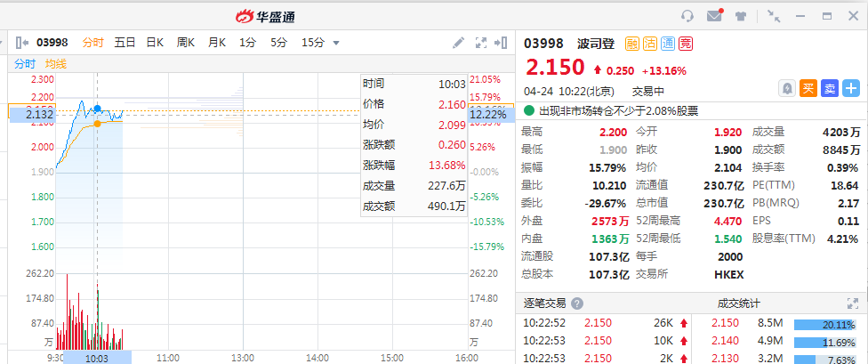This screenshot has height=364, width=868.
Task: Click the 最高 value 2.200
Action: (x=613, y=133)
